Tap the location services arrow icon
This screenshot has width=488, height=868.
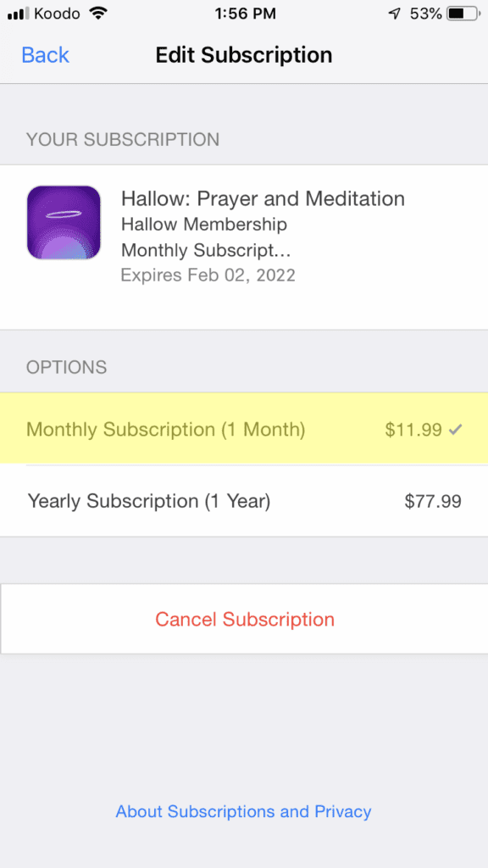[x=392, y=14]
